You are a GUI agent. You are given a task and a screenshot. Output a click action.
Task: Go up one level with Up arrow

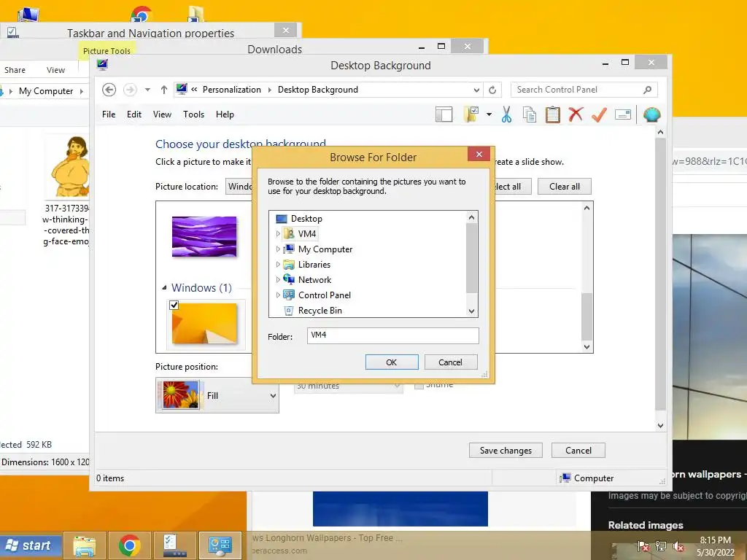pos(164,90)
